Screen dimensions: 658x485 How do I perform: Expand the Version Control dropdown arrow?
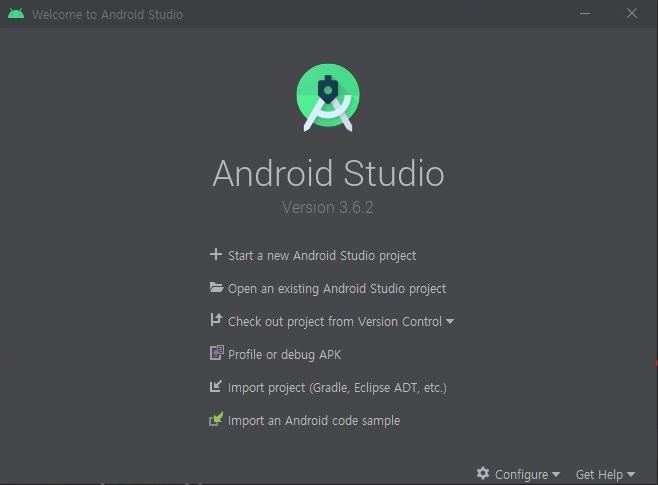[450, 321]
